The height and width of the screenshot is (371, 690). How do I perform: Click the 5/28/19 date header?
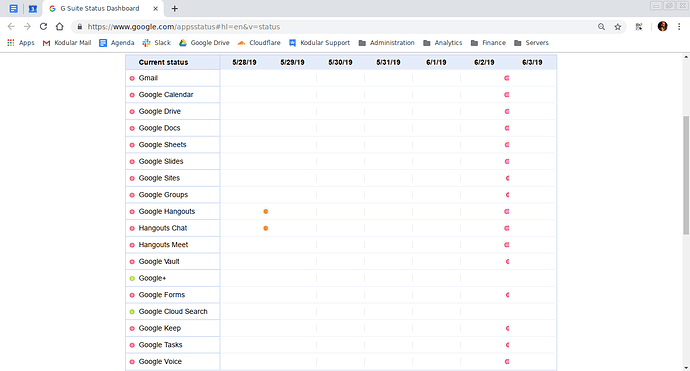(244, 62)
